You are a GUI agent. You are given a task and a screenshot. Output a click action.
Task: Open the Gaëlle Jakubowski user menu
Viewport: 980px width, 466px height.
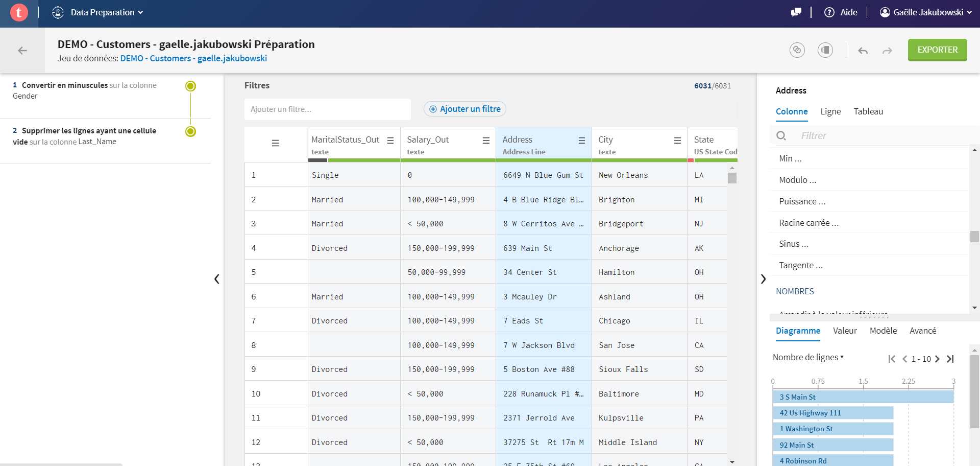coord(925,12)
